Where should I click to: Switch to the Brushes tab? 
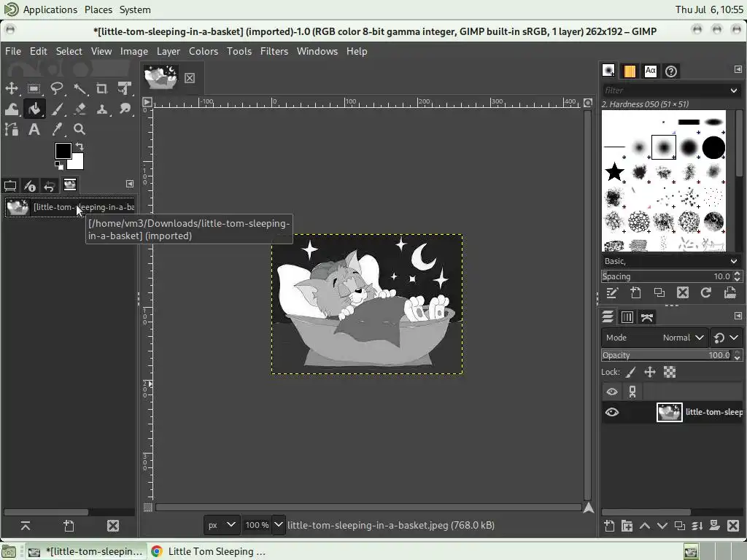608,71
